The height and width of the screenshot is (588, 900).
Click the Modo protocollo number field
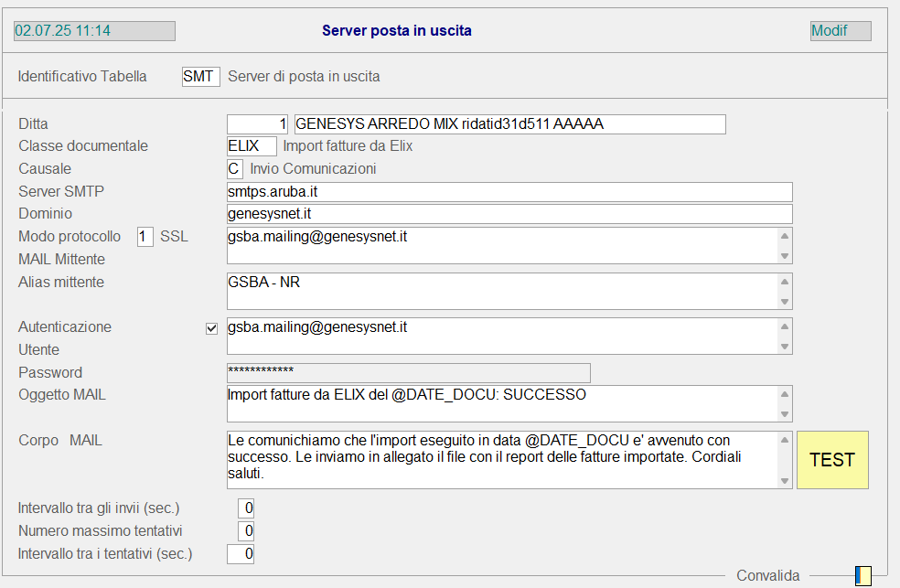coord(145,237)
